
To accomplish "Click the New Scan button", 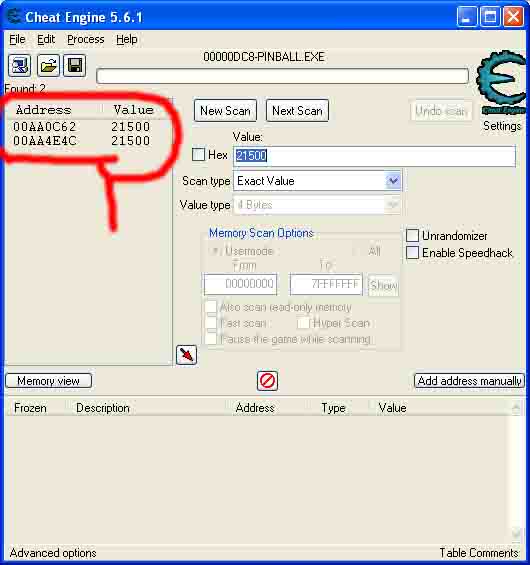I will point(225,111).
